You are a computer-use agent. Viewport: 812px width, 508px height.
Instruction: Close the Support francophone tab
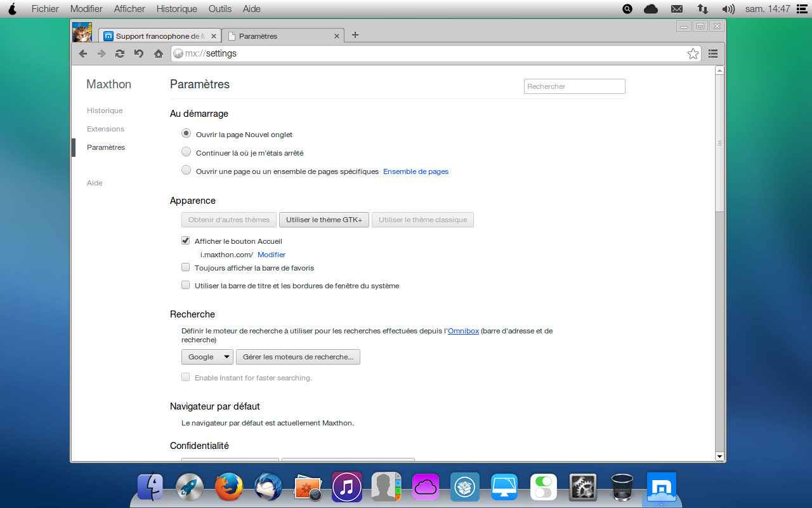(214, 36)
